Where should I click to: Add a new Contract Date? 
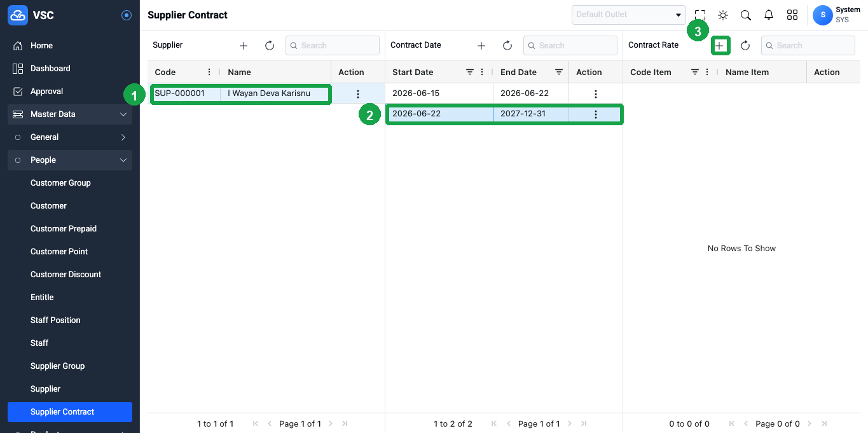[x=481, y=46]
